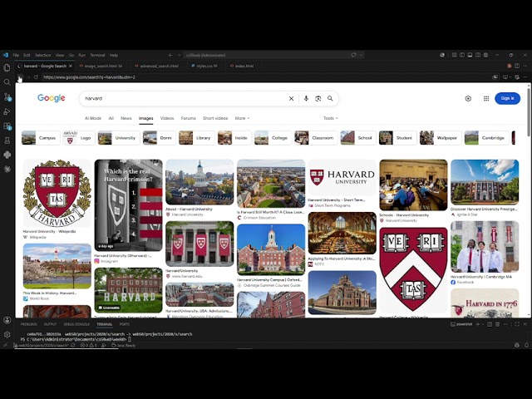Click Google search by image camera icon
The image size is (532, 399).
pyautogui.click(x=318, y=98)
